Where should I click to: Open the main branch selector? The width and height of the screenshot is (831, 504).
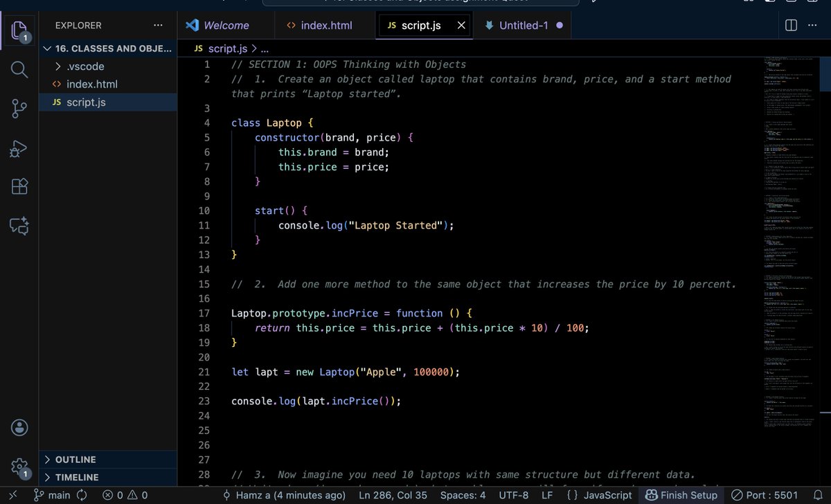(x=52, y=495)
